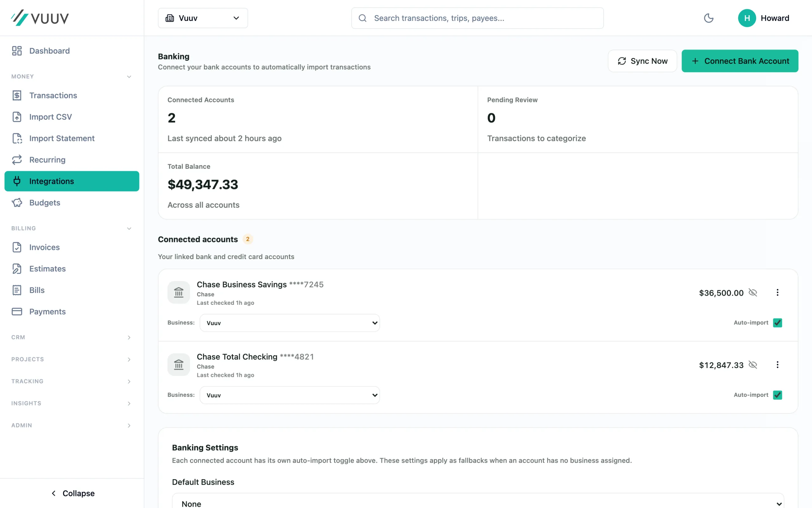Click the Integrations plug icon
This screenshot has width=812, height=508.
click(x=17, y=181)
